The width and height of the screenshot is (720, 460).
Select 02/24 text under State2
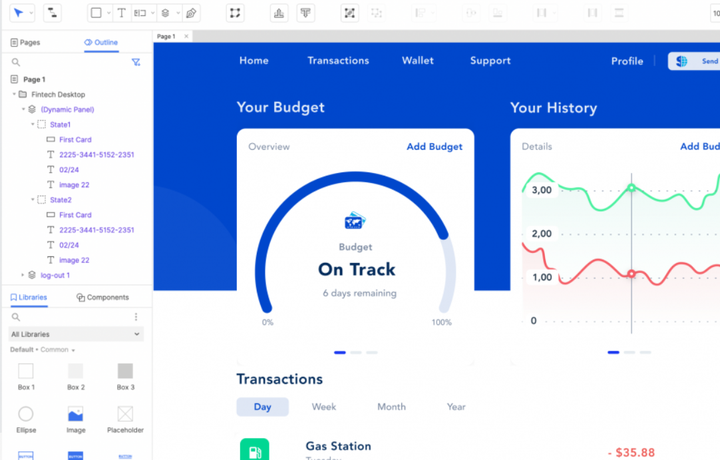(69, 245)
